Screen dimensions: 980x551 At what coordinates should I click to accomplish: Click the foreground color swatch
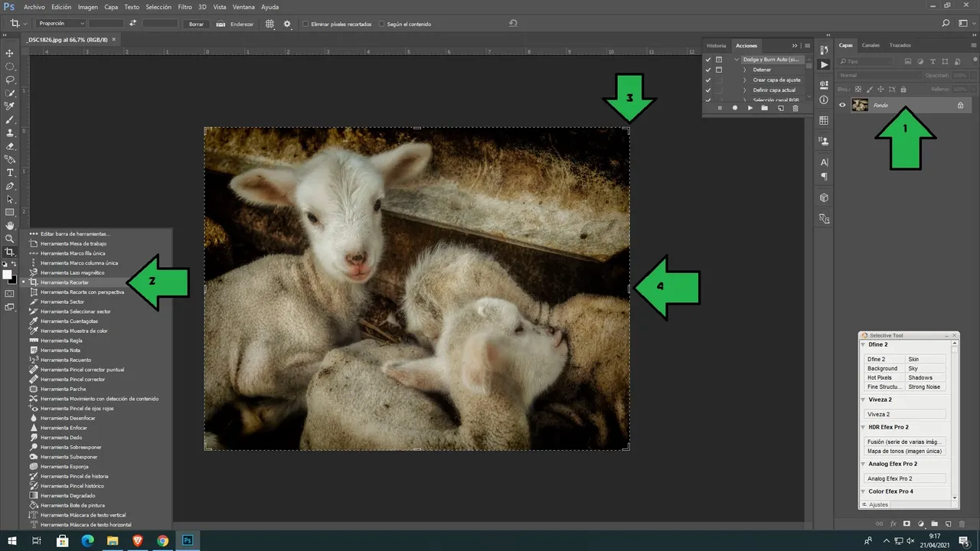click(7, 274)
